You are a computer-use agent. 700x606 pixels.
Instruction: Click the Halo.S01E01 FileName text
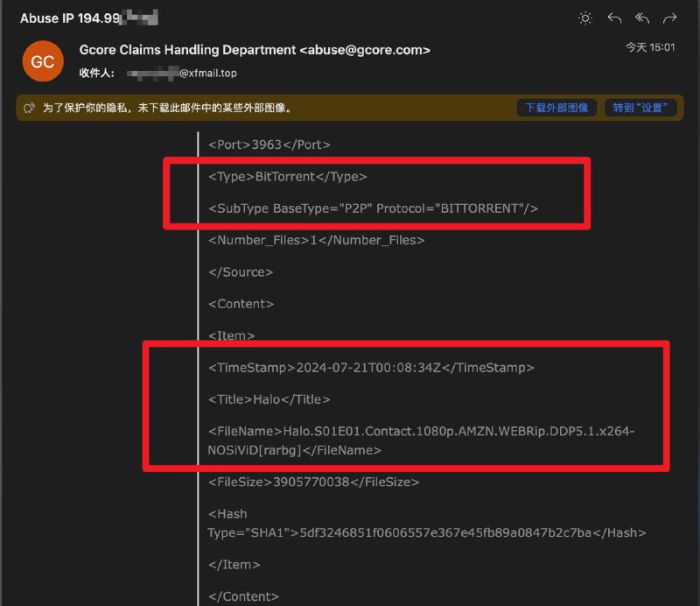pos(420,431)
